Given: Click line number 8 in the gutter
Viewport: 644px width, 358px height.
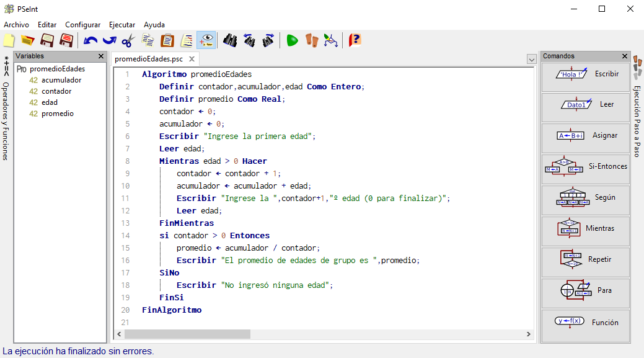Looking at the screenshot, I should pyautogui.click(x=127, y=161).
